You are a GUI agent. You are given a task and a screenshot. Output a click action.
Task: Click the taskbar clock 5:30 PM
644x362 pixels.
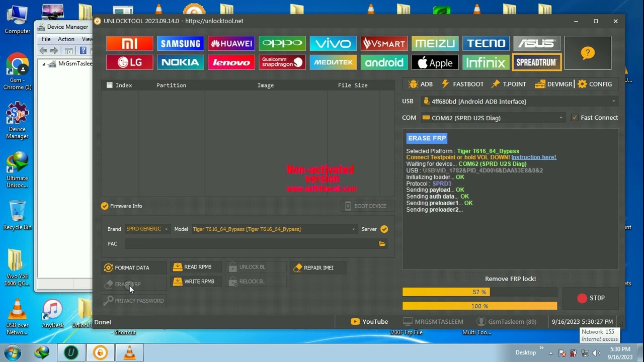tap(619, 353)
